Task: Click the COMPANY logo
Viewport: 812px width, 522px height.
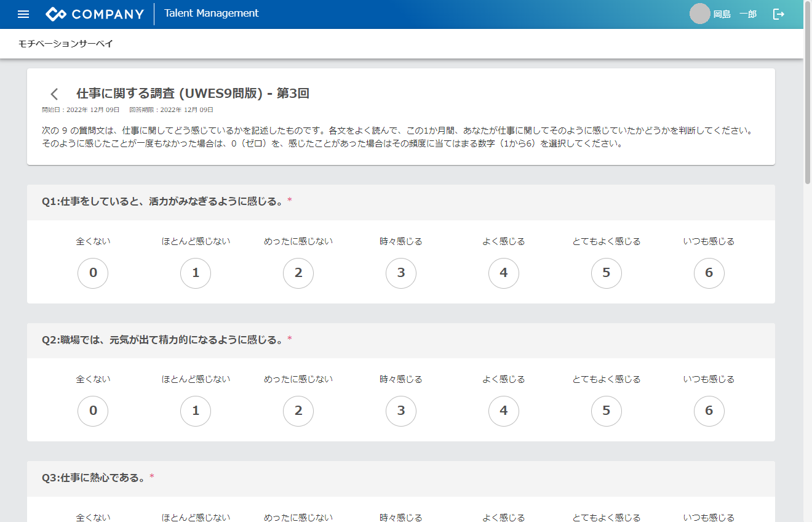Action: pos(95,14)
